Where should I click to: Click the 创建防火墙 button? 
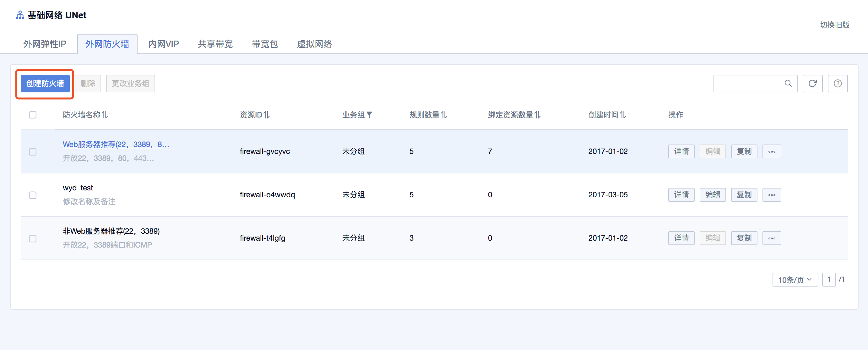45,84
